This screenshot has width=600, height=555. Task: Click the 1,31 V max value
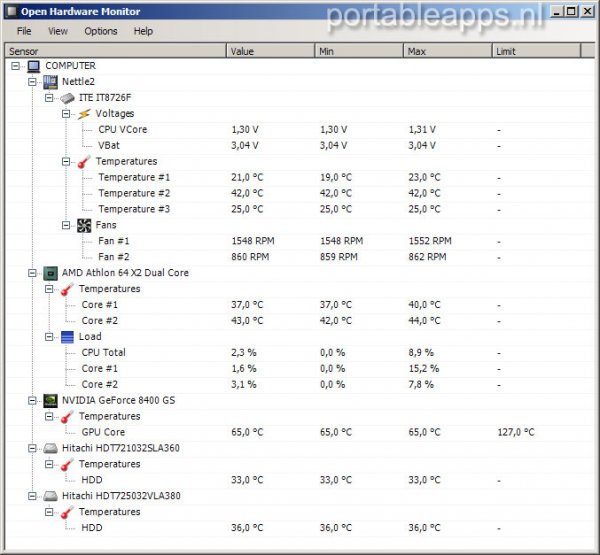click(422, 130)
